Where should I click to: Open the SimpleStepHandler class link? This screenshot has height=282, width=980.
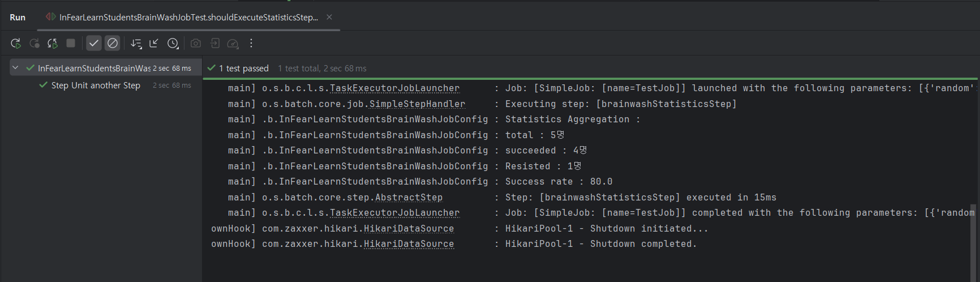pos(418,104)
